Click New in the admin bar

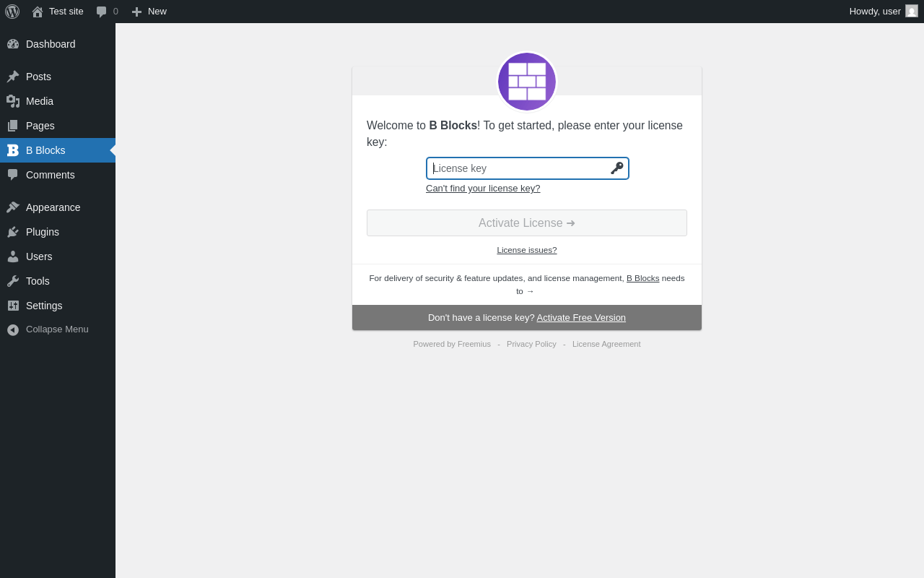pyautogui.click(x=157, y=12)
